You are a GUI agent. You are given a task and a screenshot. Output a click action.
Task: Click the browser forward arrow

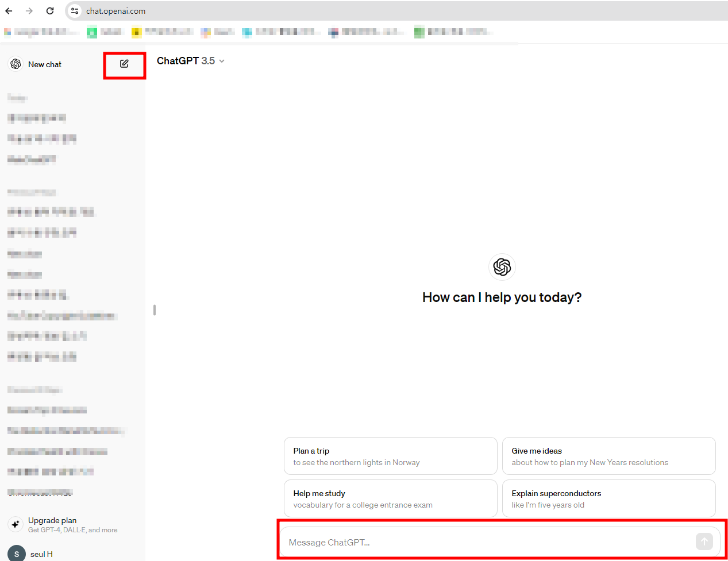point(29,11)
